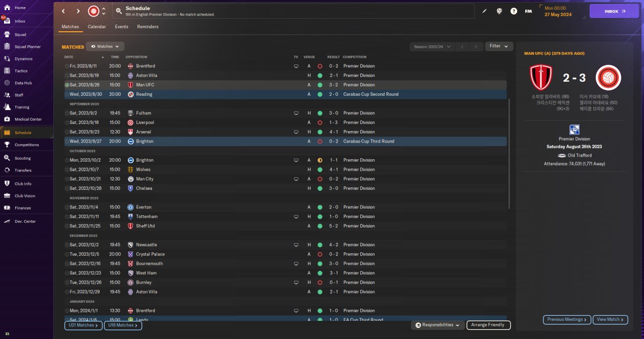Click the club badge in the top bar
The width and height of the screenshot is (644, 339).
click(94, 11)
